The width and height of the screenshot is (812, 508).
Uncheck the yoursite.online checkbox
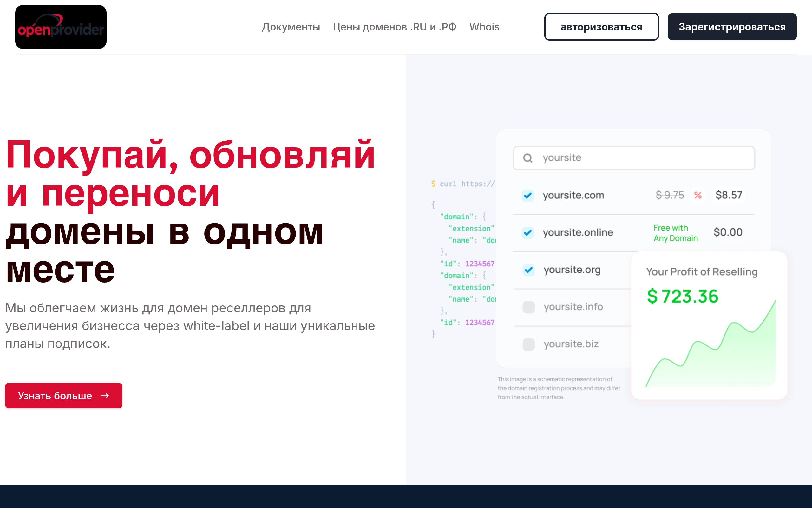(528, 232)
